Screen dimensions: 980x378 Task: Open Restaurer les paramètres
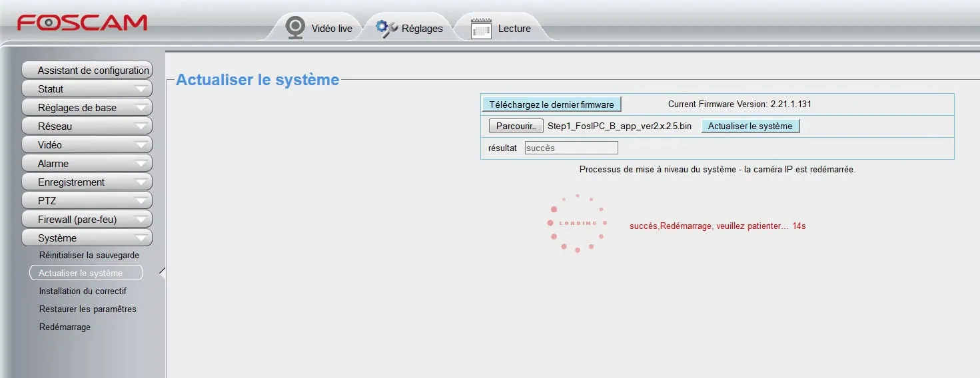point(88,309)
